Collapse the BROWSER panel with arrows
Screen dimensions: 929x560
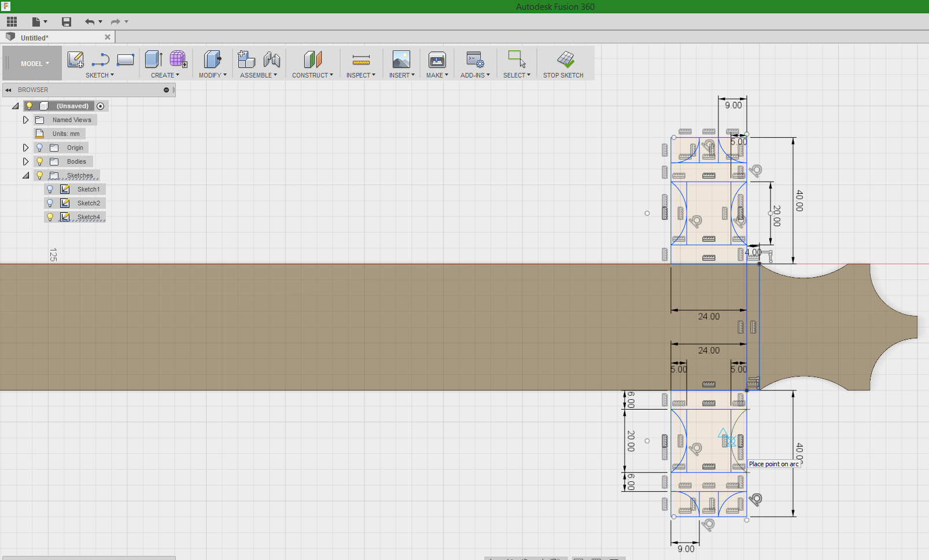coord(9,90)
